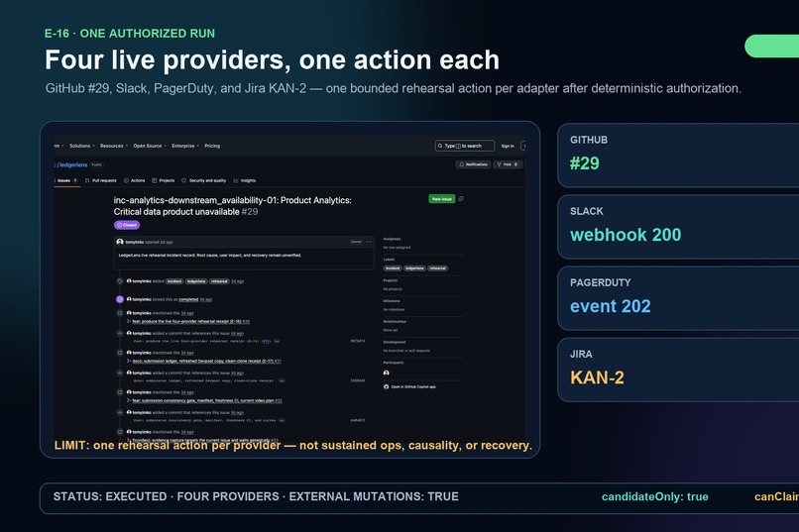The height and width of the screenshot is (532, 799).
Task: Click 'rehearsal' label in the sidebar Labels
Action: [438, 268]
